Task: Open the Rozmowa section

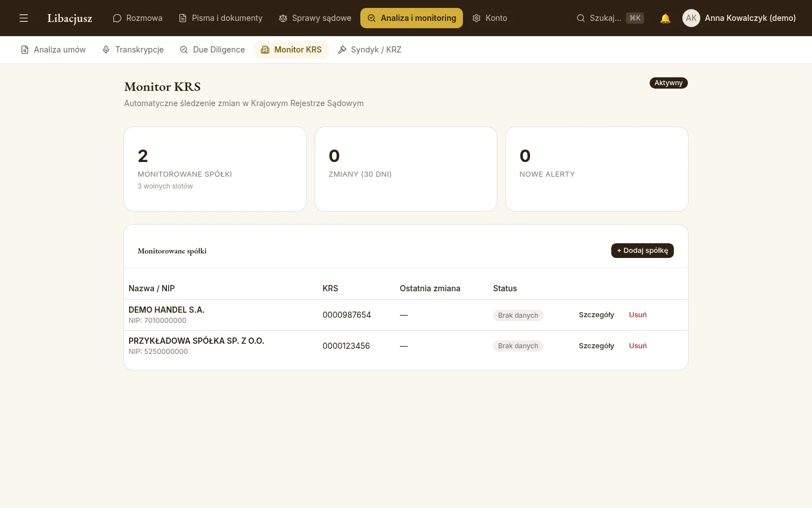Action: (x=138, y=18)
